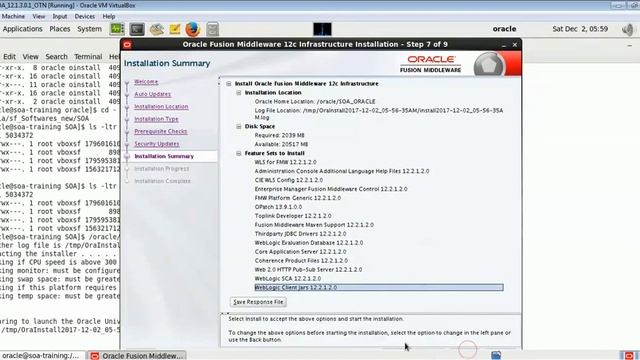Select Fusion Middleware Maven Support row
The width and height of the screenshot is (640, 360).
[314, 225]
